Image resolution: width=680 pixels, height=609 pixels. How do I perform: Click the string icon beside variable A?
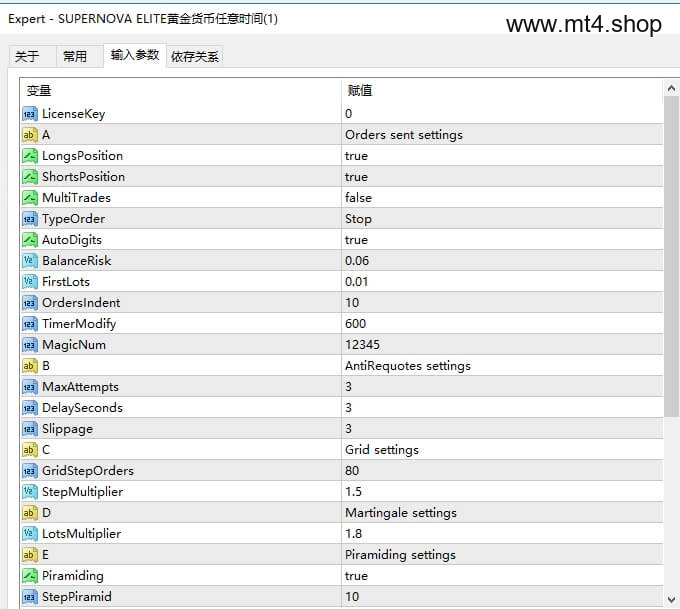29,135
